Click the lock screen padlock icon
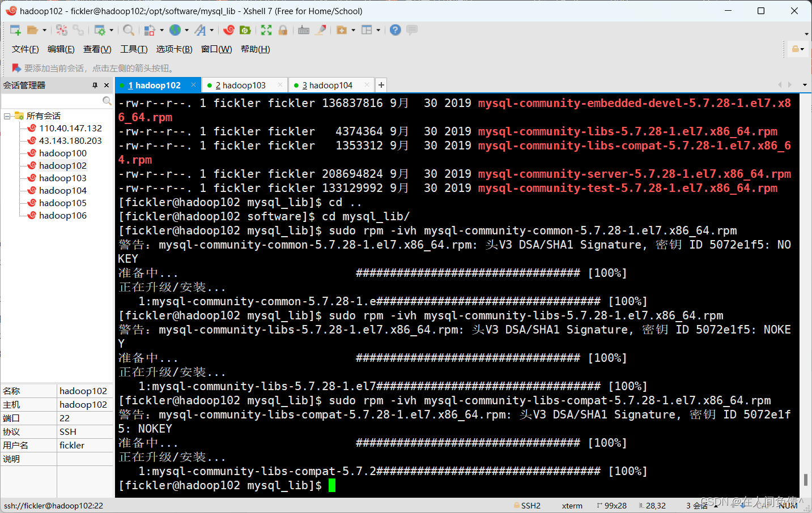Image resolution: width=812 pixels, height=513 pixels. pyautogui.click(x=283, y=30)
